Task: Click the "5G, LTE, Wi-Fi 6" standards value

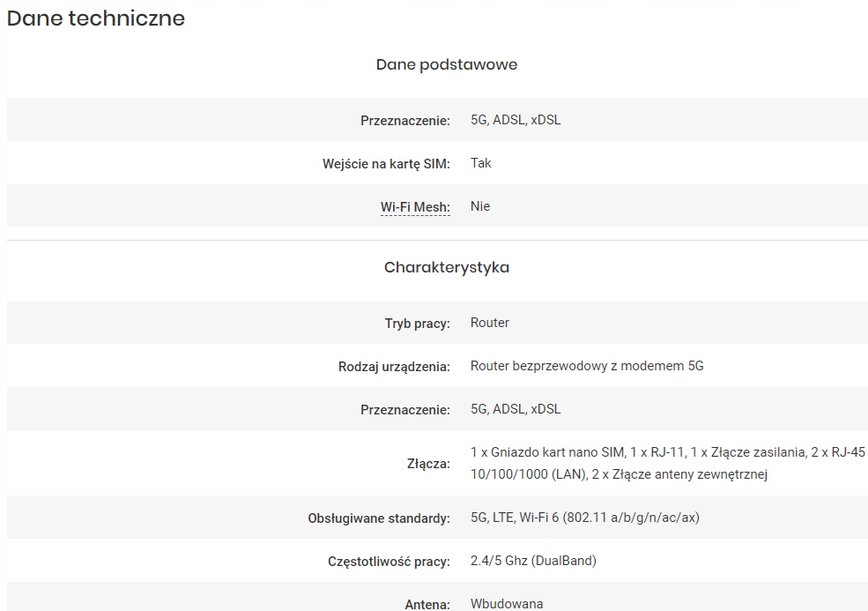Action: coord(584,518)
